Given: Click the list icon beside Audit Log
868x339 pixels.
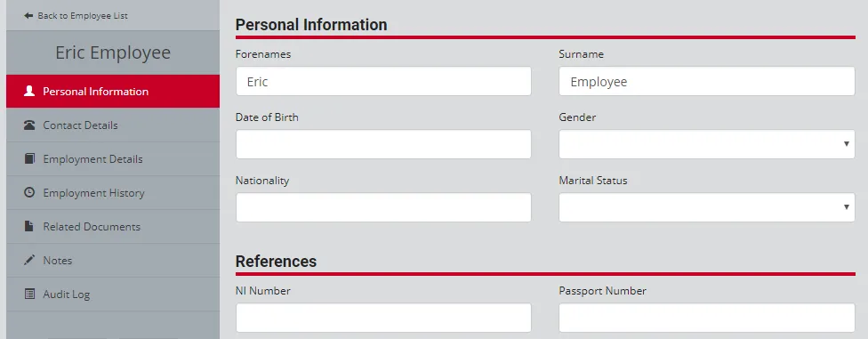Looking at the screenshot, I should click(x=29, y=295).
